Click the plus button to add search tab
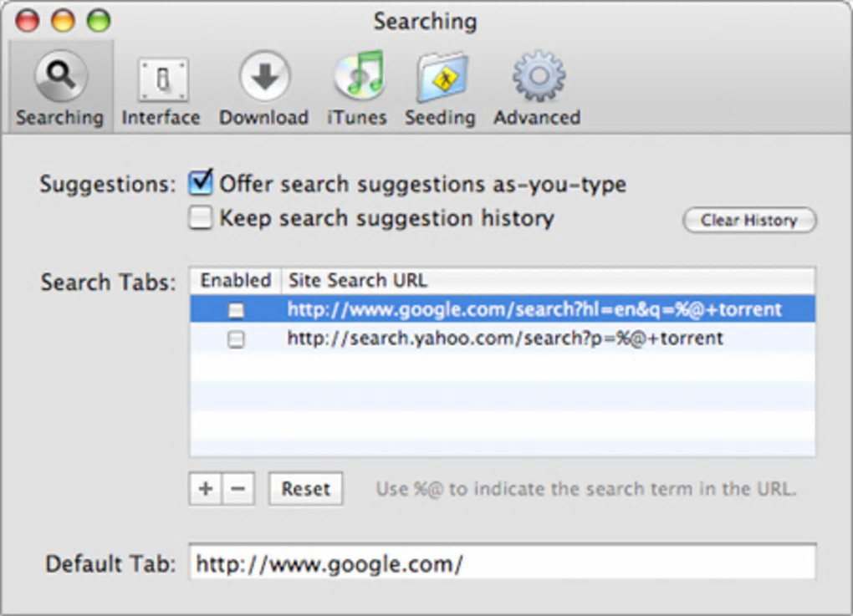Screen dimensions: 853x616 pyautogui.click(x=205, y=489)
